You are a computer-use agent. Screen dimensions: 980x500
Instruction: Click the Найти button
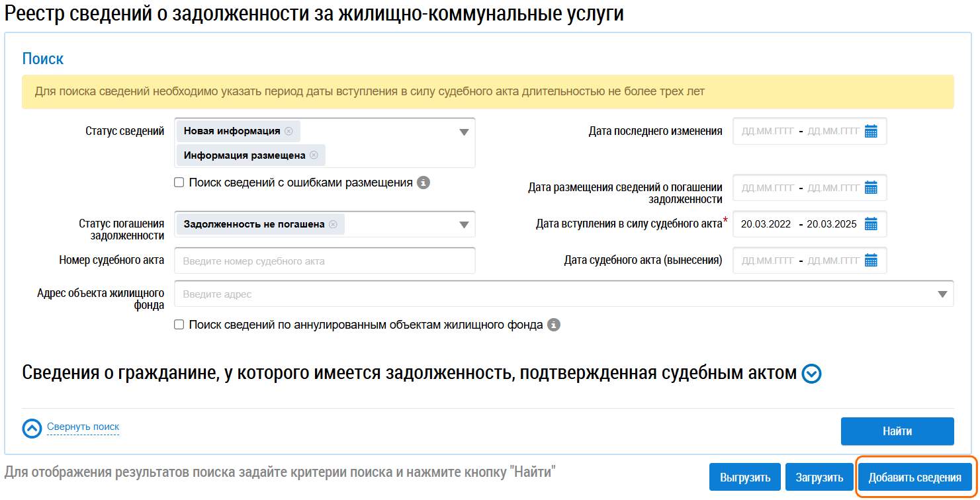coord(897,431)
